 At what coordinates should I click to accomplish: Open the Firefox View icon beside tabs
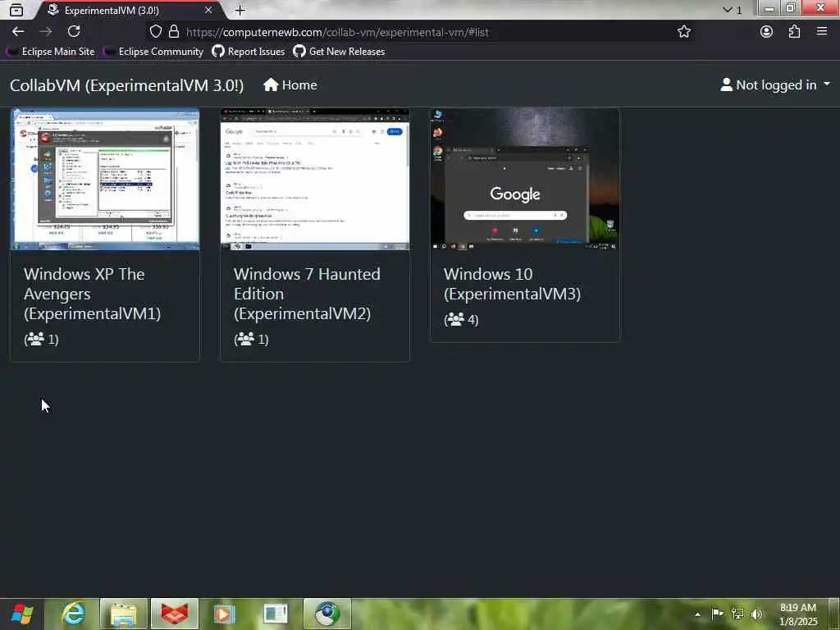click(16, 10)
